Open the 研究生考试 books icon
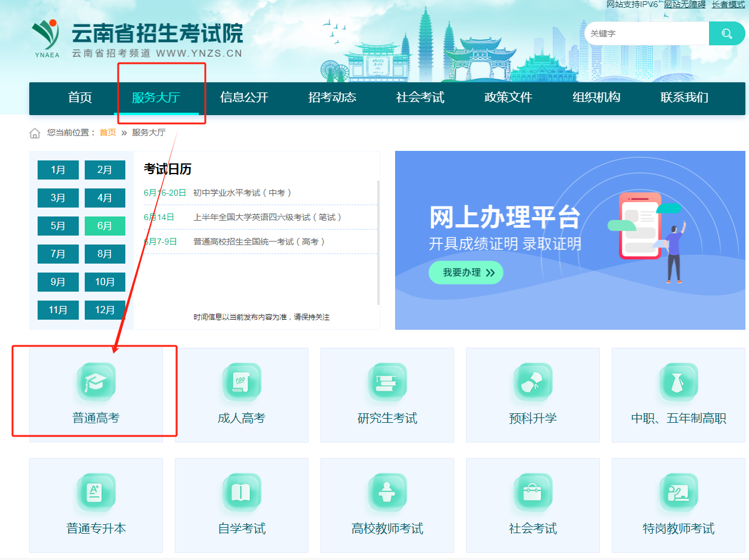Viewport: 749px width, 560px height. coord(387,382)
